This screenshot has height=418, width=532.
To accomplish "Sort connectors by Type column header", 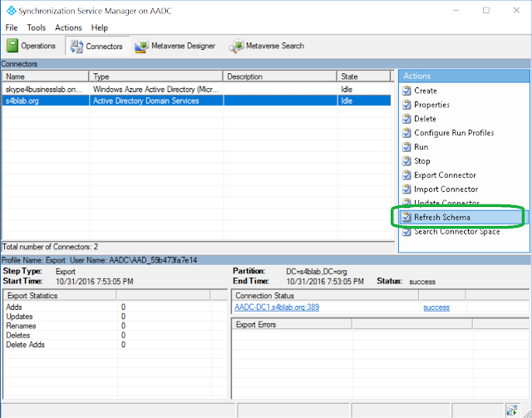I will (155, 76).
